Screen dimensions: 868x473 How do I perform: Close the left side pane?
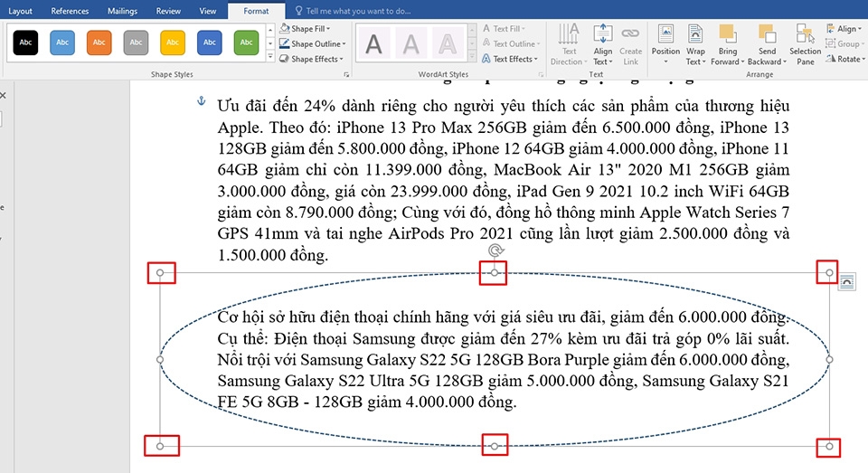[x=4, y=95]
